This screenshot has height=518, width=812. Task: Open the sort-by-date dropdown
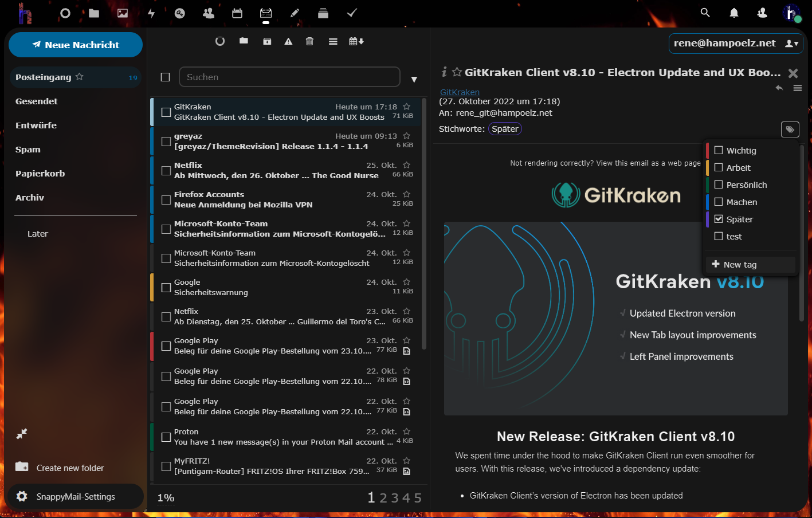[x=356, y=41]
